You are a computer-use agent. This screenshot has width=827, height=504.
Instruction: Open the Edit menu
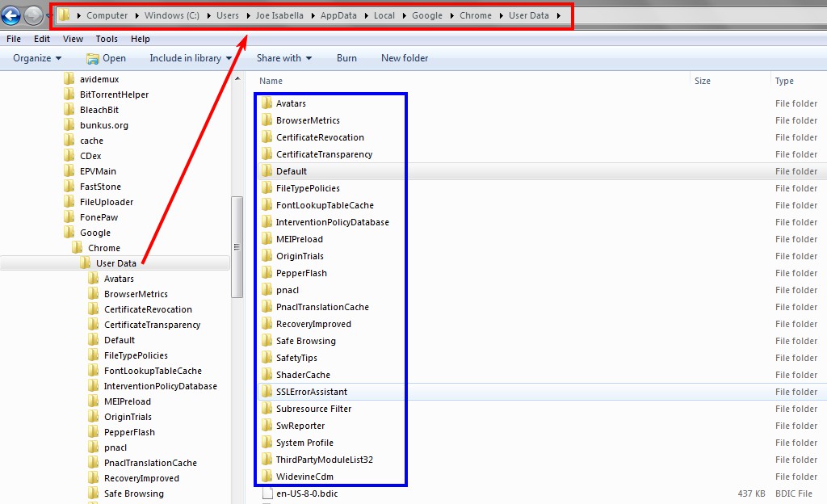[42, 39]
